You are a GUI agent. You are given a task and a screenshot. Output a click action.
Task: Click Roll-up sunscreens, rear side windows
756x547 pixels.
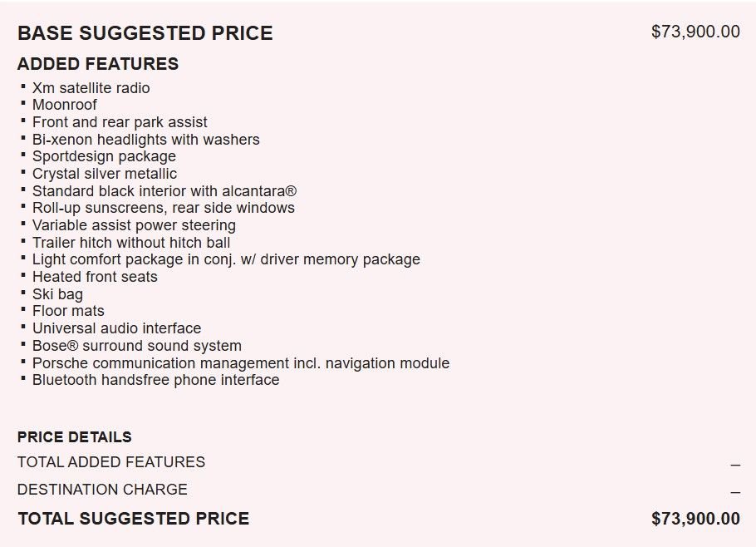[x=164, y=208]
